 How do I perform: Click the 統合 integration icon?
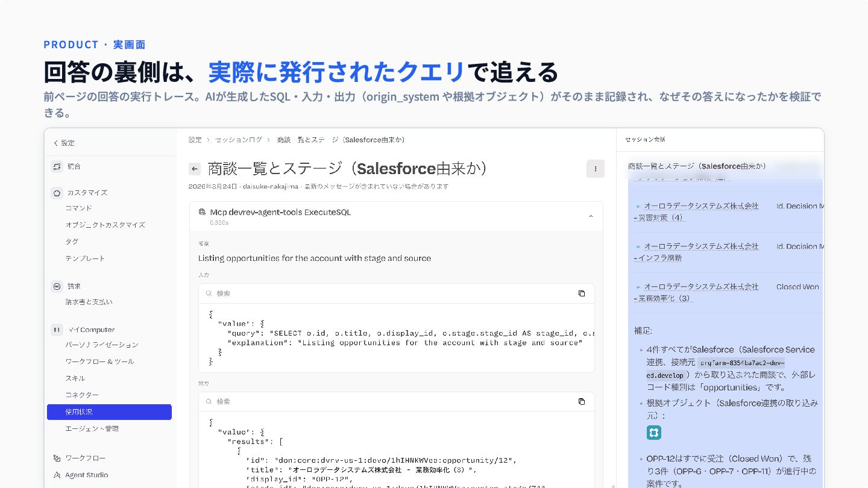[57, 166]
